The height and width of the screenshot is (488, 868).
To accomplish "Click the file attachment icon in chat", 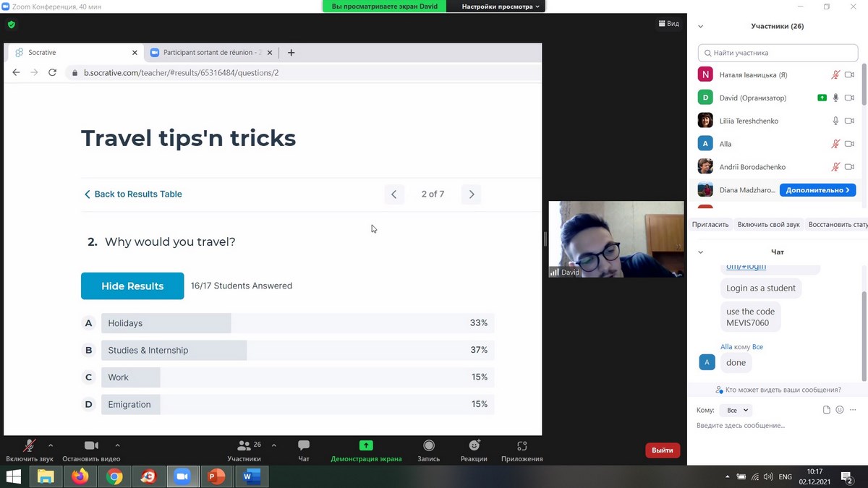I will click(827, 410).
